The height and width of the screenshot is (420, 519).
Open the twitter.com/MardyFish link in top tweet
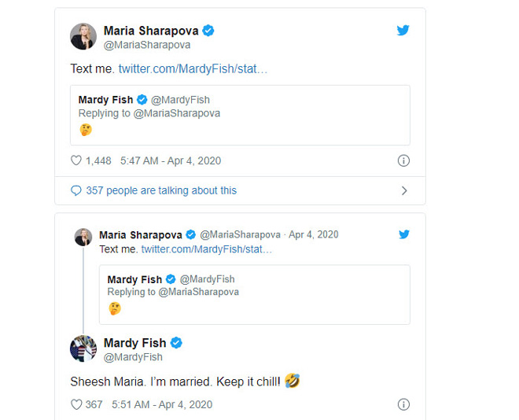(193, 68)
